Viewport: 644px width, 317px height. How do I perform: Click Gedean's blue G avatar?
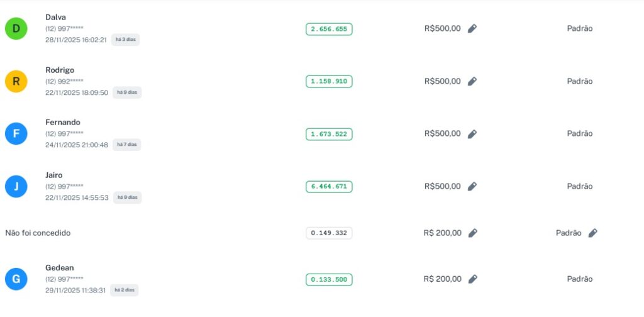[x=16, y=279]
